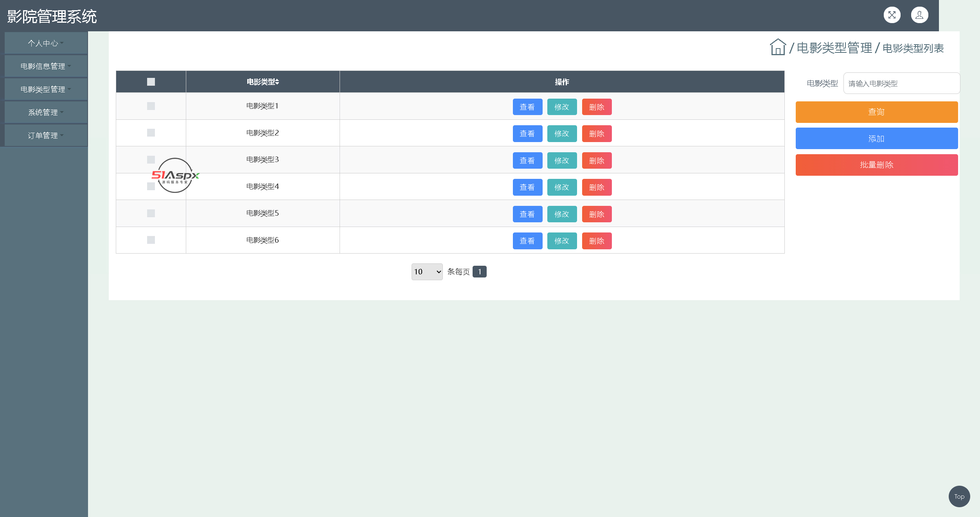Screen dimensions: 980x517
Task: Sort by 电影类型 column arrow
Action: tap(277, 82)
